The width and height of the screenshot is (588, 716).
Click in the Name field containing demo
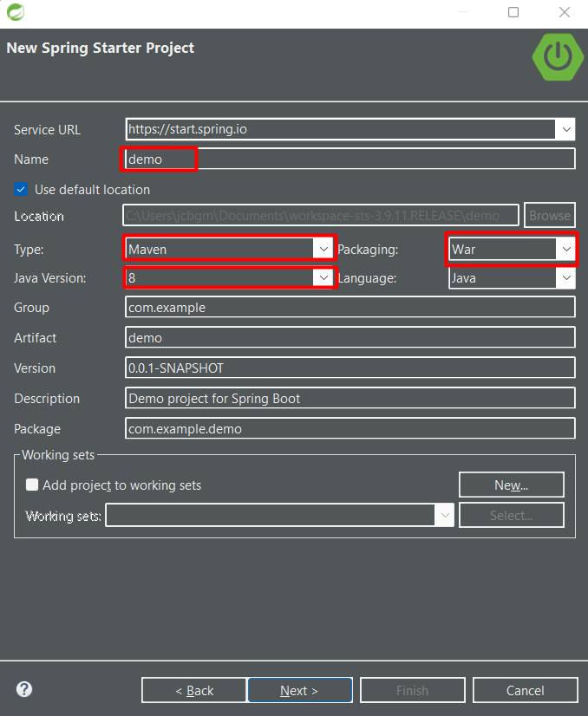pyautogui.click(x=350, y=159)
